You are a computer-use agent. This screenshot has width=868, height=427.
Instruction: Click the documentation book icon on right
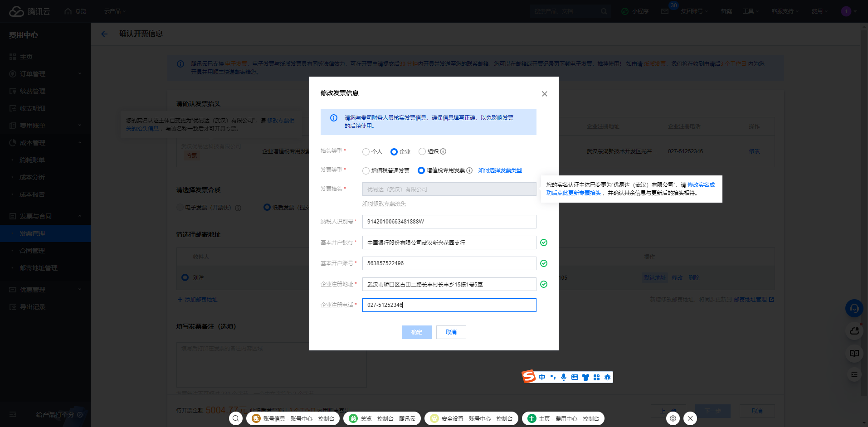(854, 353)
